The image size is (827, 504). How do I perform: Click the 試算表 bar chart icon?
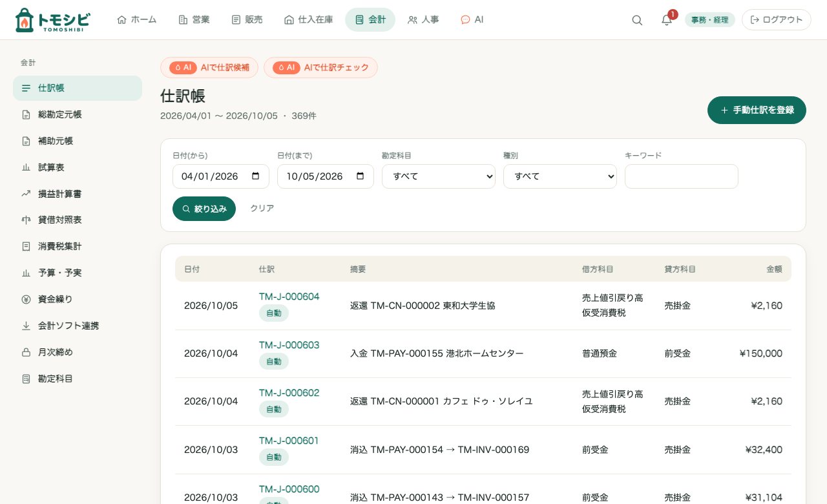pyautogui.click(x=26, y=167)
